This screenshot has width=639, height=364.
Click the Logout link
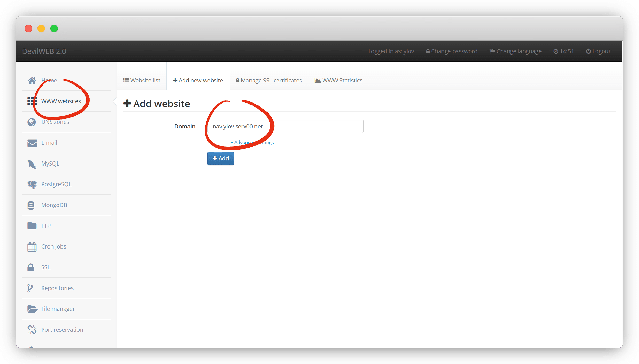pyautogui.click(x=598, y=51)
